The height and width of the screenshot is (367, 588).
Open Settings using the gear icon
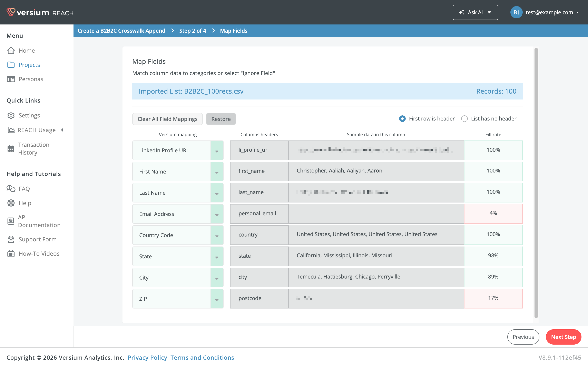(x=11, y=115)
